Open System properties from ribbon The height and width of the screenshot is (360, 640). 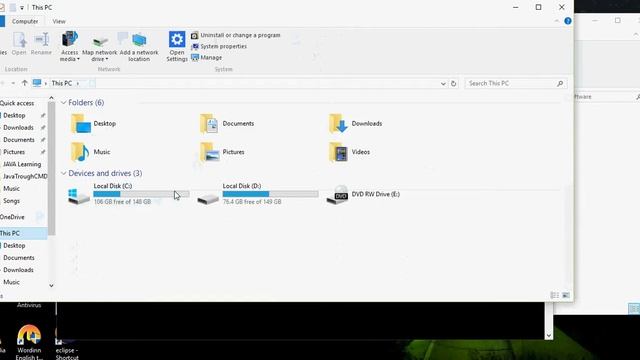pos(219,46)
